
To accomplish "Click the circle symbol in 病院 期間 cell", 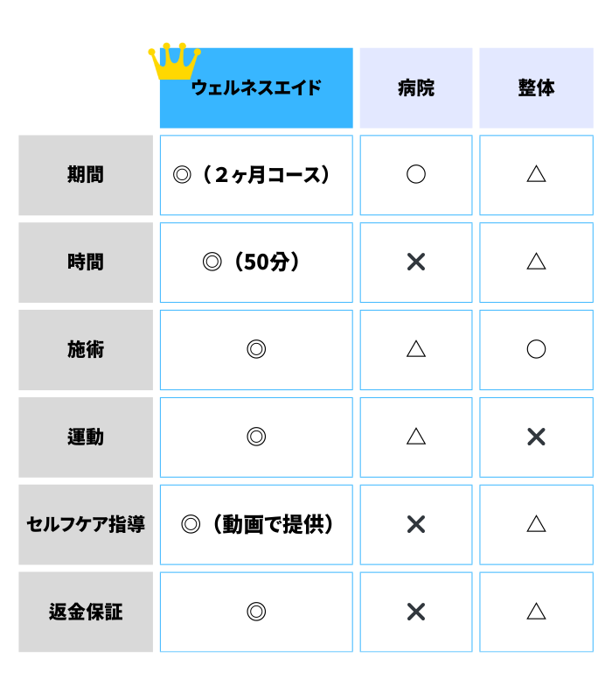I will [x=416, y=174].
